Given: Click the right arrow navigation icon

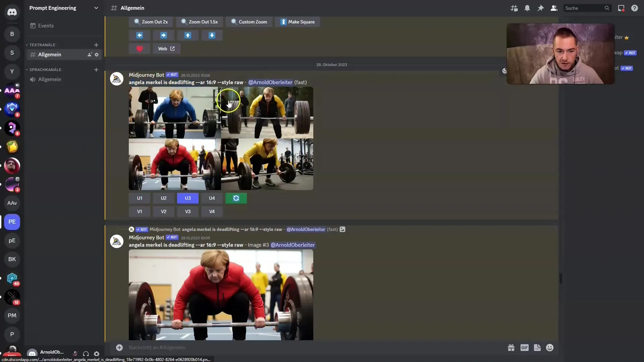Looking at the screenshot, I should click(x=163, y=35).
